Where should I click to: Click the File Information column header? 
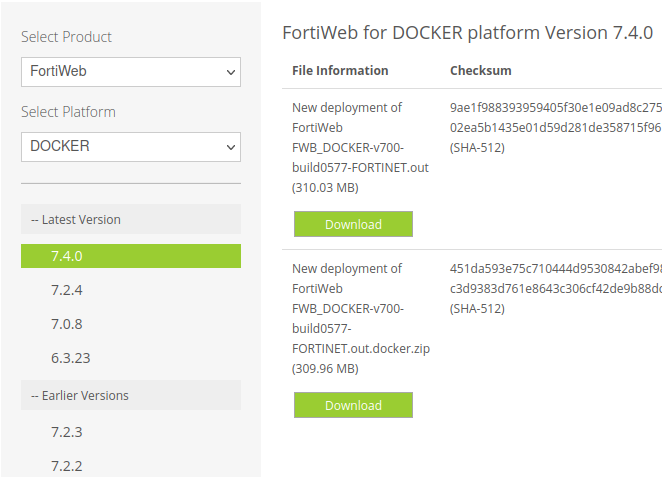point(340,71)
